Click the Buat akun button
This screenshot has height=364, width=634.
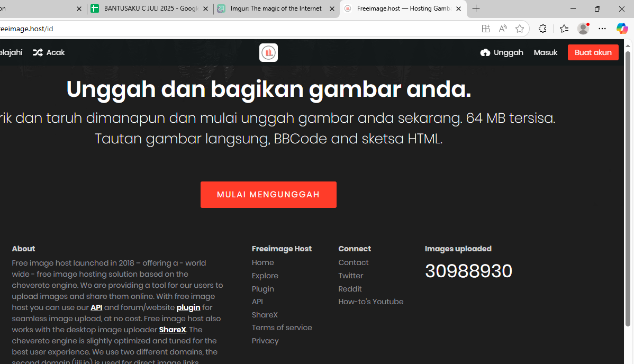[x=593, y=52]
